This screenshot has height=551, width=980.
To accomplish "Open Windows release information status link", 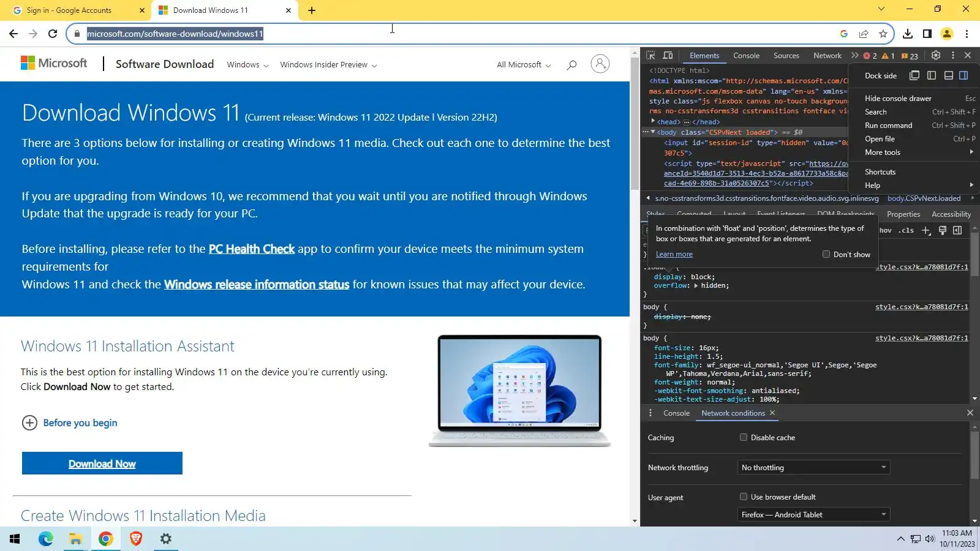I will tap(257, 285).
